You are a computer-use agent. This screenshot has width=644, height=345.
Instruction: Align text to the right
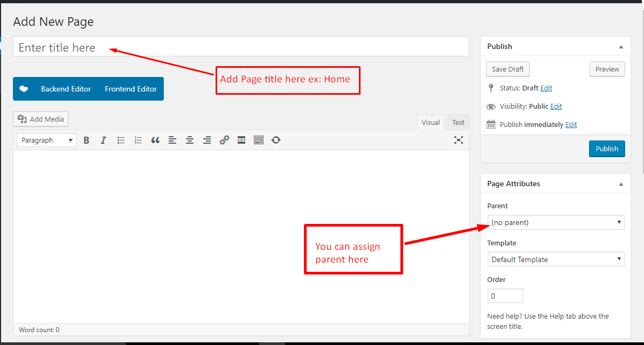tap(207, 140)
